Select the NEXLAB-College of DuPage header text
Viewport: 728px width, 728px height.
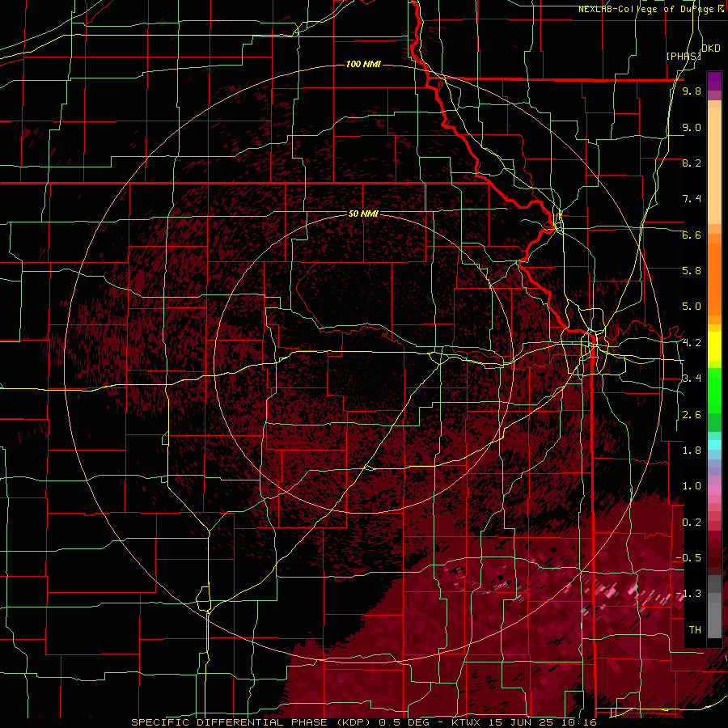pyautogui.click(x=648, y=9)
